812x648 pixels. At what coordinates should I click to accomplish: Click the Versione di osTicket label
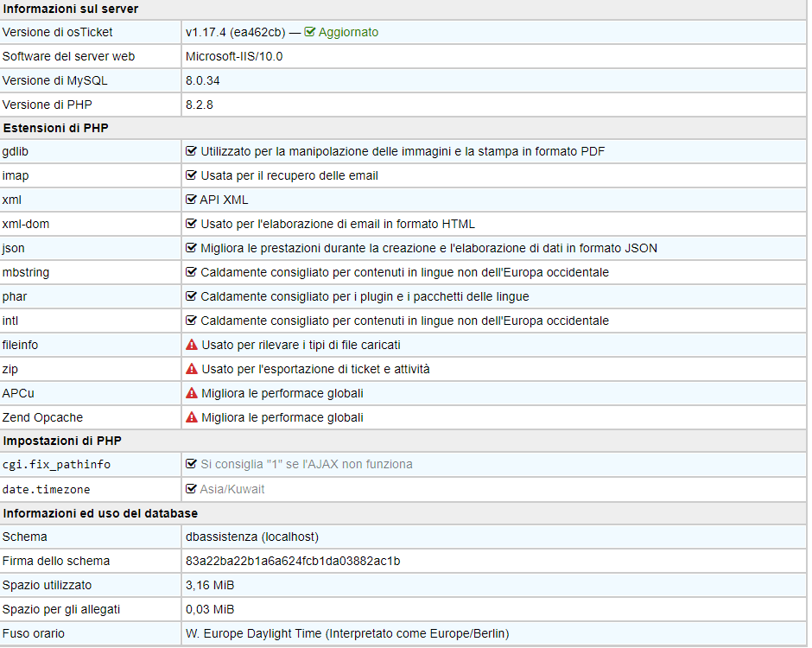tap(57, 32)
